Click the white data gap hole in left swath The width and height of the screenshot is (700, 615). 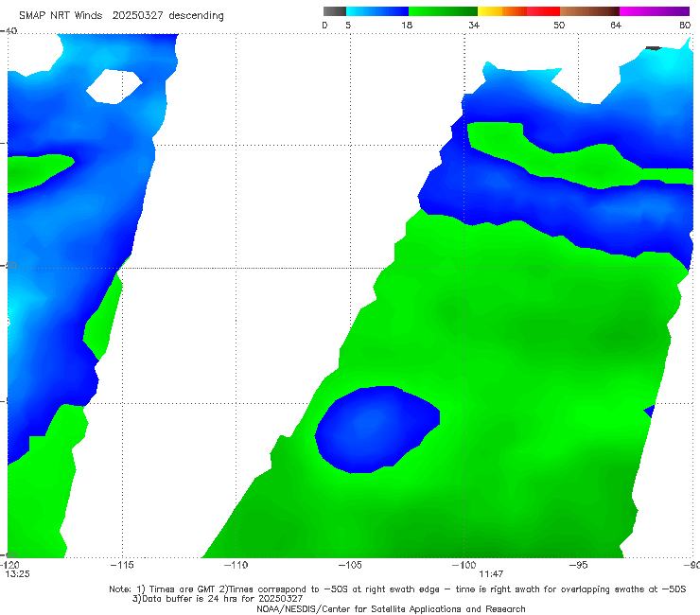pyautogui.click(x=114, y=87)
